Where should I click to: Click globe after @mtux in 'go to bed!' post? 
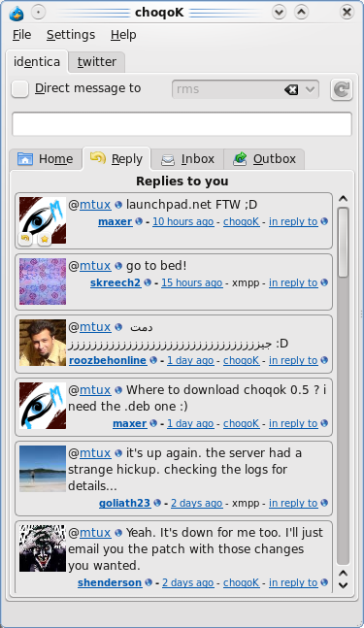point(118,266)
